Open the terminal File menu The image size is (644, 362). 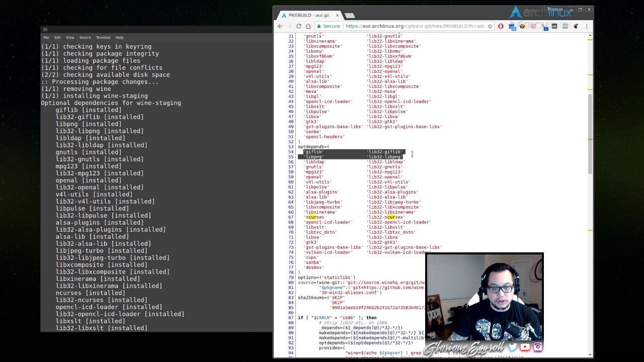pyautogui.click(x=46, y=38)
